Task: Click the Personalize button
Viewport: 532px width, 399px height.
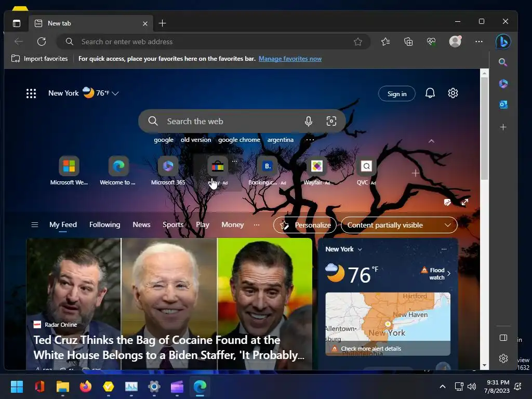Action: [304, 225]
